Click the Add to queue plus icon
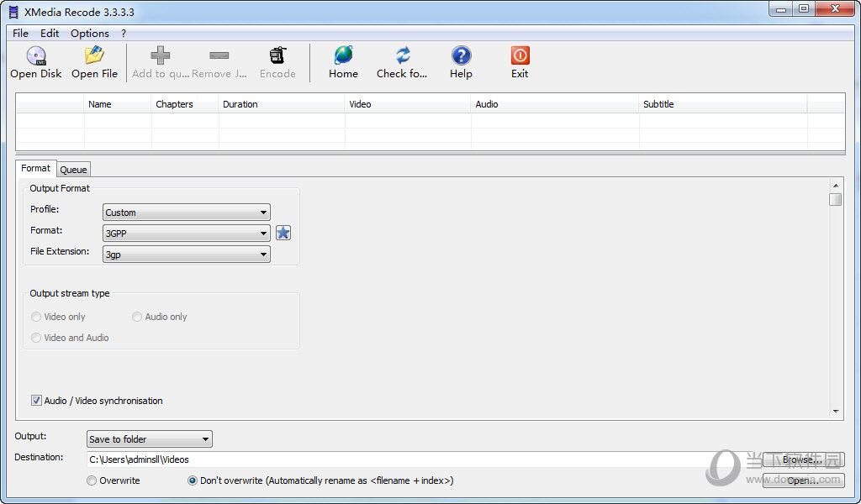 [x=161, y=55]
